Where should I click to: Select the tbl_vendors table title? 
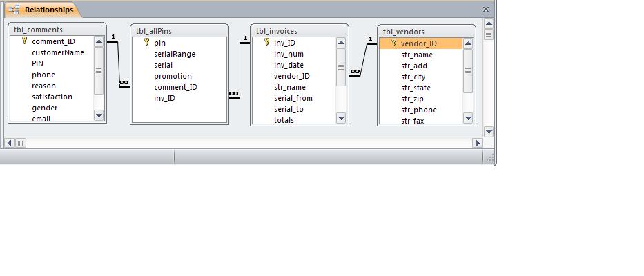(404, 32)
